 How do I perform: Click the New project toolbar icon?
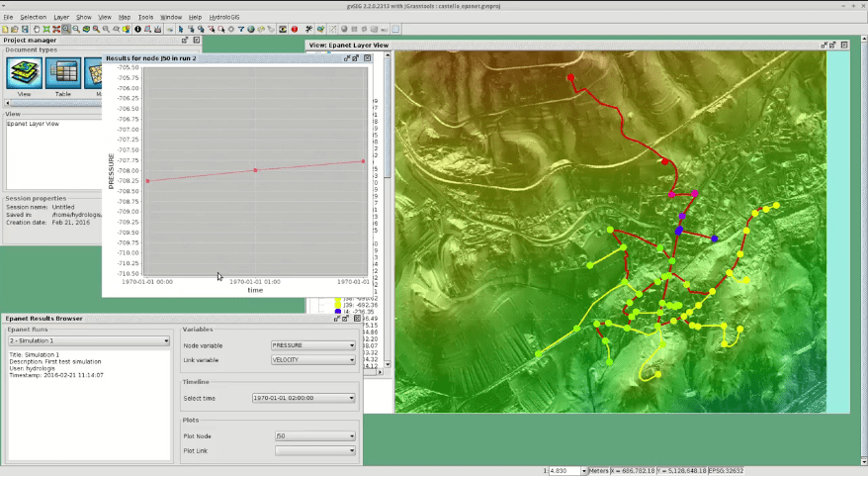click(x=5, y=29)
